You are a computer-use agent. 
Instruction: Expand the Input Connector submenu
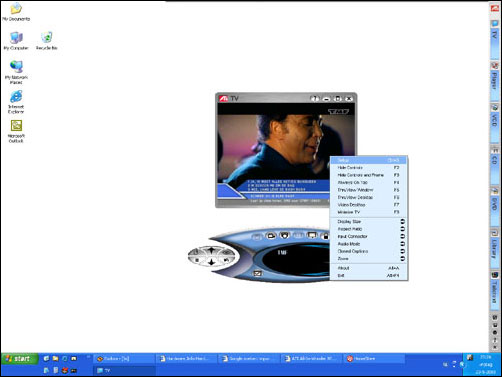click(x=369, y=236)
